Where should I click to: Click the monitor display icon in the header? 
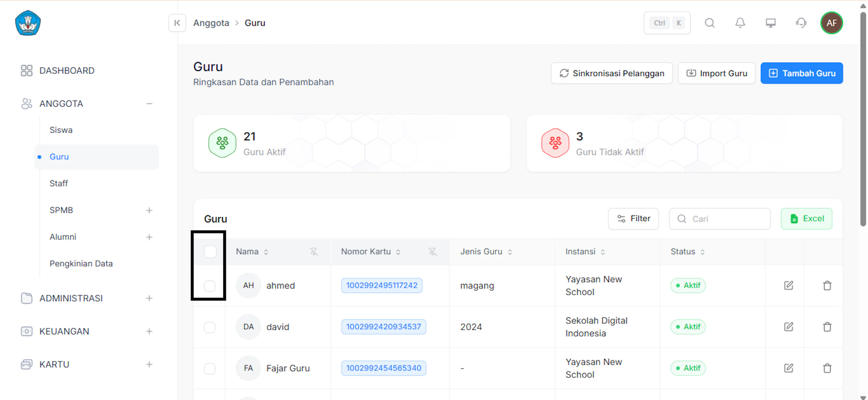click(770, 23)
